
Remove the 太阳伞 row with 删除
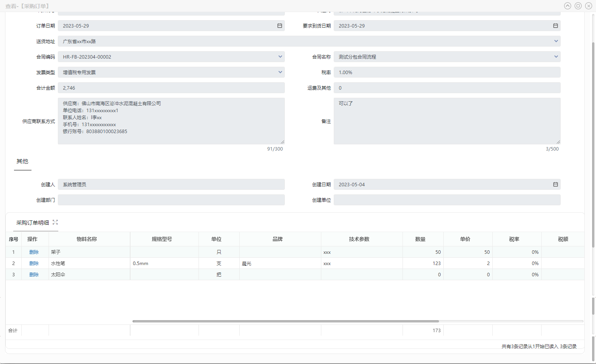(x=34, y=275)
